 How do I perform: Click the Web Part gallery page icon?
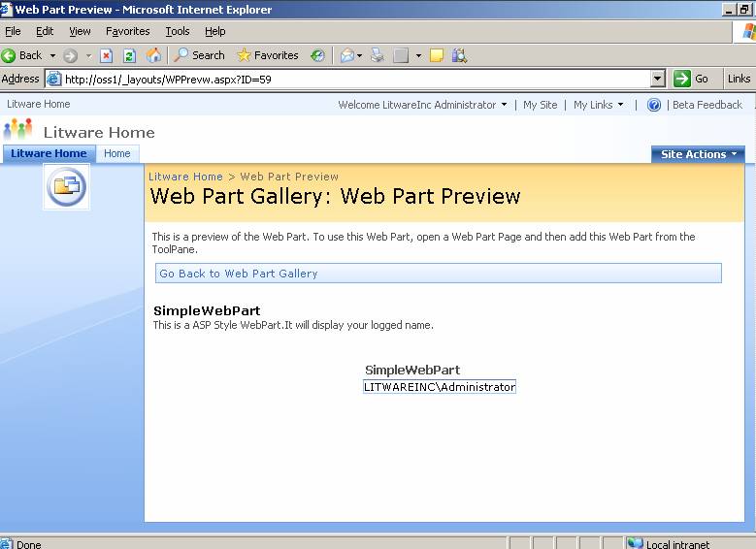(67, 187)
